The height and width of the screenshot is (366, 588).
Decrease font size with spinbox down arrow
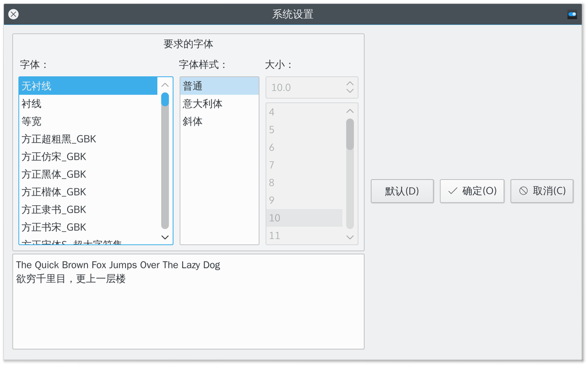coord(350,91)
